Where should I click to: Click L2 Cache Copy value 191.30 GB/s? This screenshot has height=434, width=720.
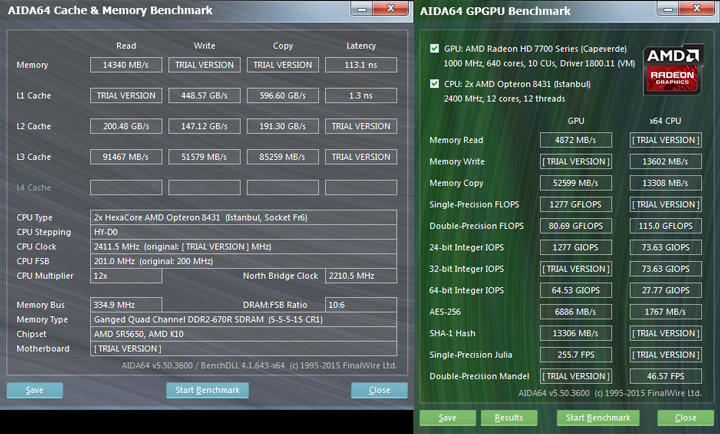[x=283, y=126]
